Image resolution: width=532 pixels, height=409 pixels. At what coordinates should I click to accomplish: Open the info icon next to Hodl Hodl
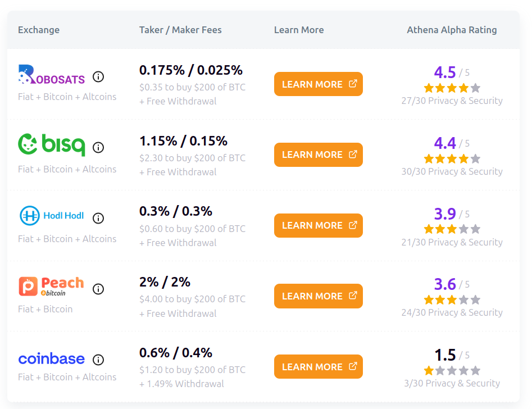tap(98, 218)
